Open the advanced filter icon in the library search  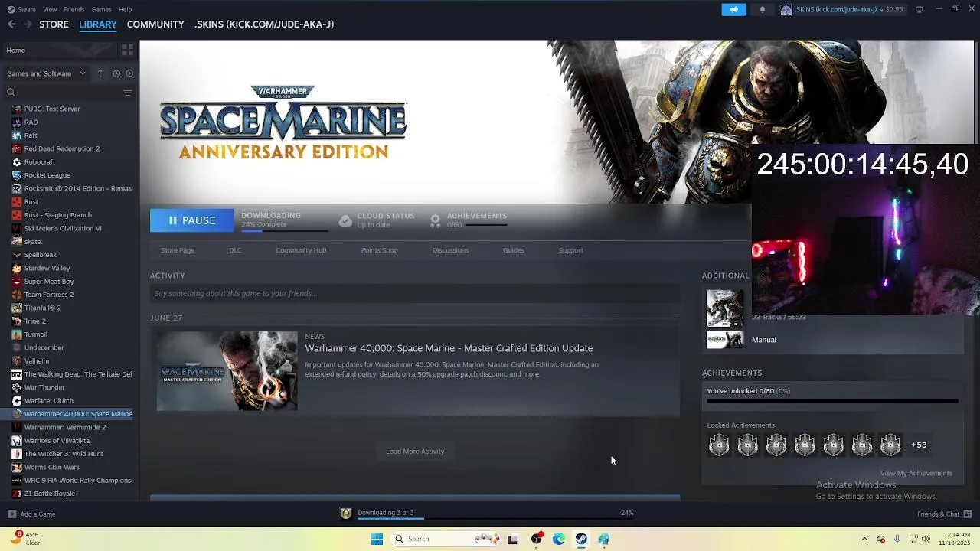[128, 93]
